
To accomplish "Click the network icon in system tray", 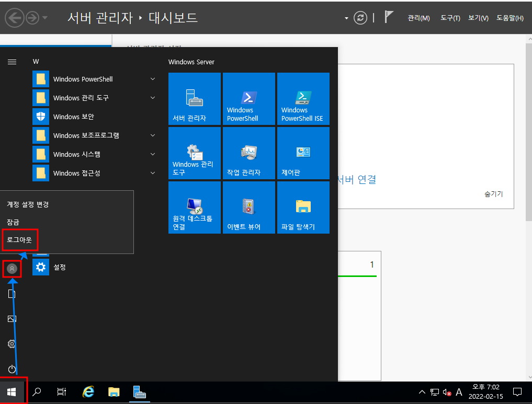I will [435, 392].
